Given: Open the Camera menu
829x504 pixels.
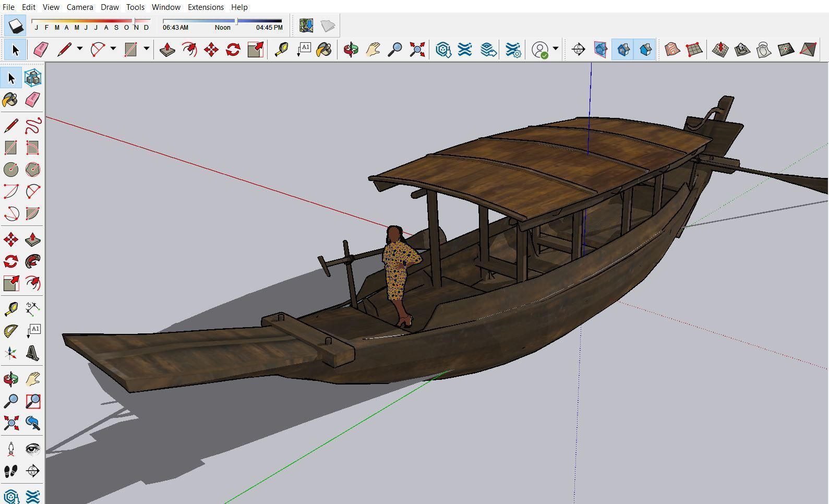Looking at the screenshot, I should coord(80,7).
